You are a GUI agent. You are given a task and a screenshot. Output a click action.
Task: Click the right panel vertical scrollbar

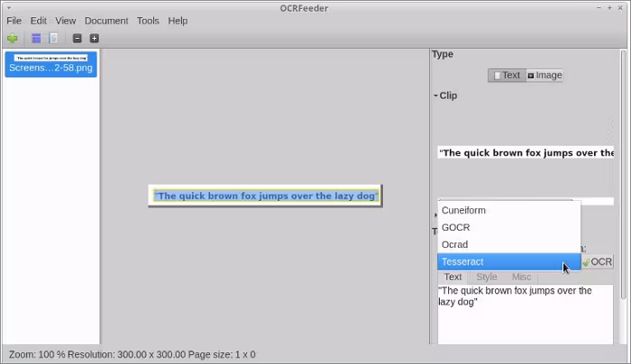[x=624, y=175]
